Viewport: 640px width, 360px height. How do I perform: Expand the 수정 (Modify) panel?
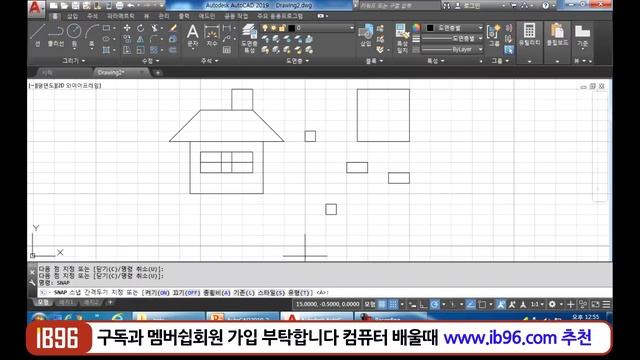(x=150, y=60)
